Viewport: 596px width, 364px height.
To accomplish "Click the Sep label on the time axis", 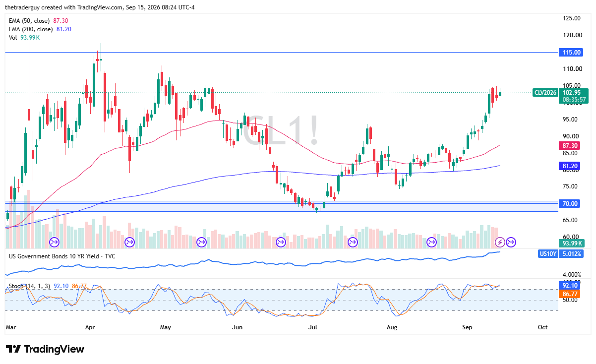I will coord(468,327).
